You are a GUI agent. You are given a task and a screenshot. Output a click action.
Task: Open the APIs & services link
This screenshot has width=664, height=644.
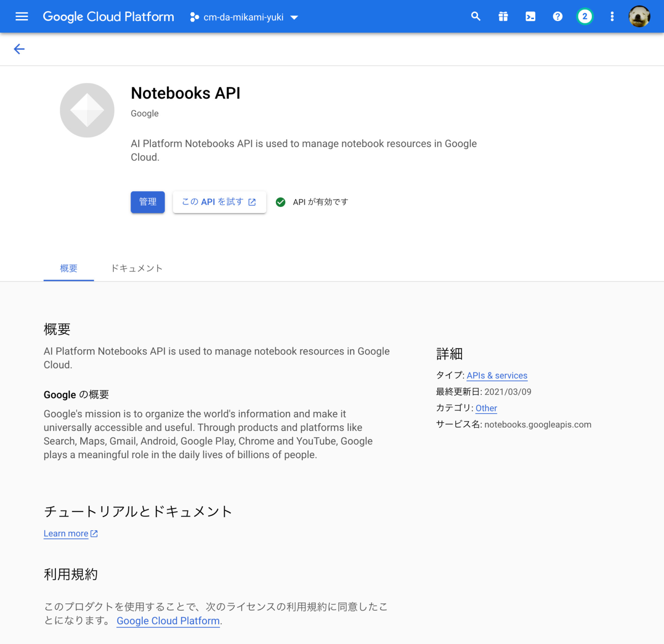click(497, 375)
